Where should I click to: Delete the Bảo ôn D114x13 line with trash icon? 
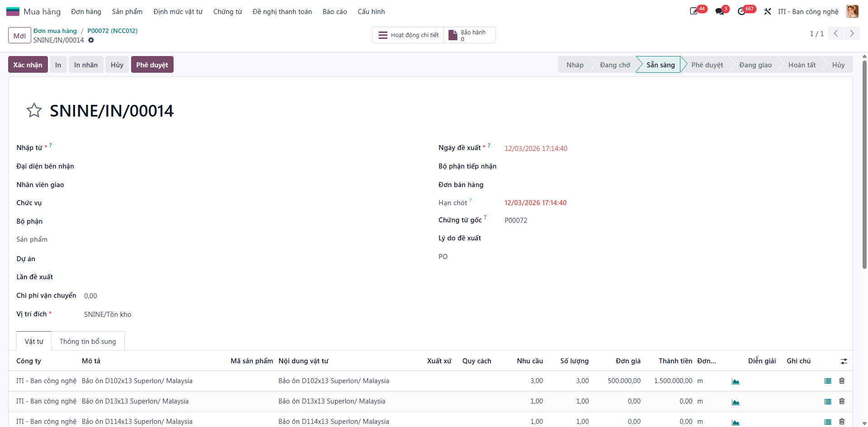842,422
